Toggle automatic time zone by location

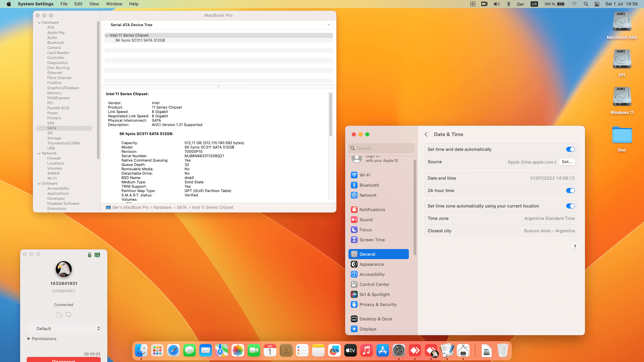click(570, 206)
